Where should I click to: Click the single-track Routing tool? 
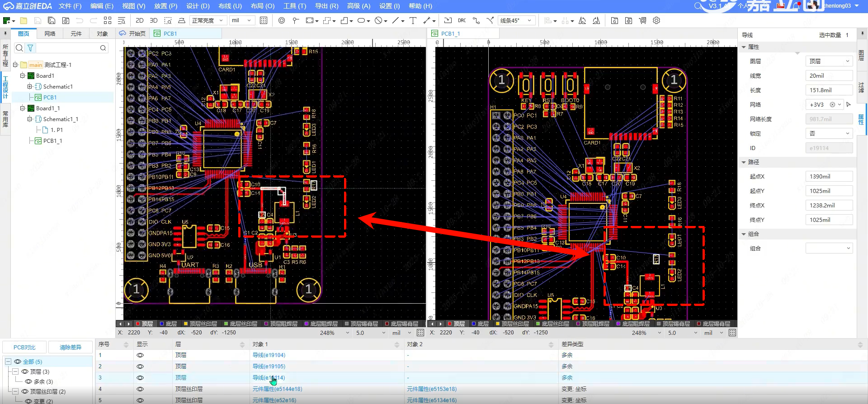pos(476,20)
